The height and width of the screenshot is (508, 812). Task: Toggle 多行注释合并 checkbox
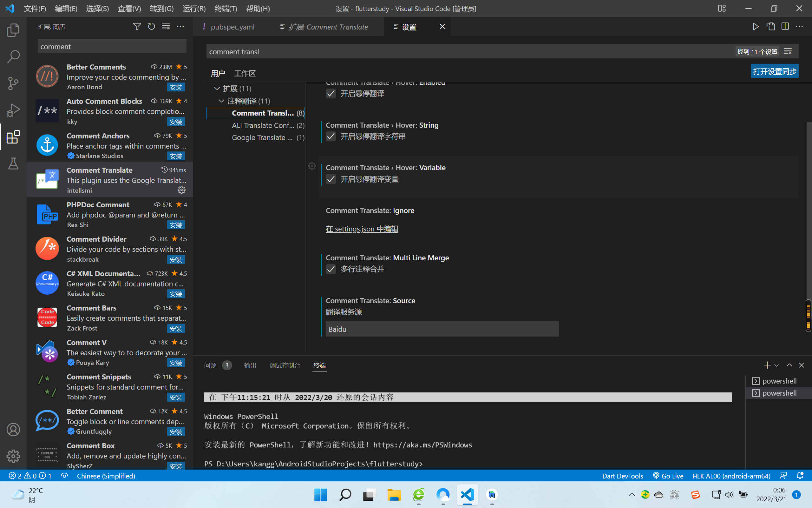click(331, 269)
